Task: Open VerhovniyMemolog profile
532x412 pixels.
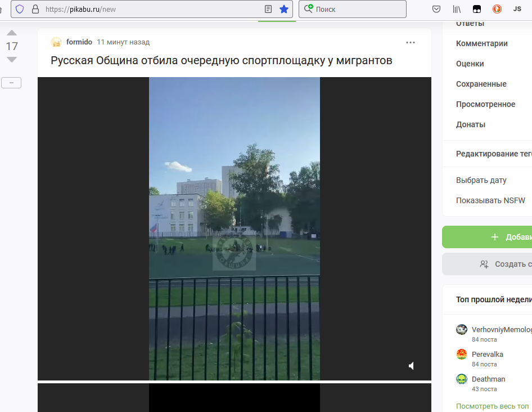Action: coord(502,329)
